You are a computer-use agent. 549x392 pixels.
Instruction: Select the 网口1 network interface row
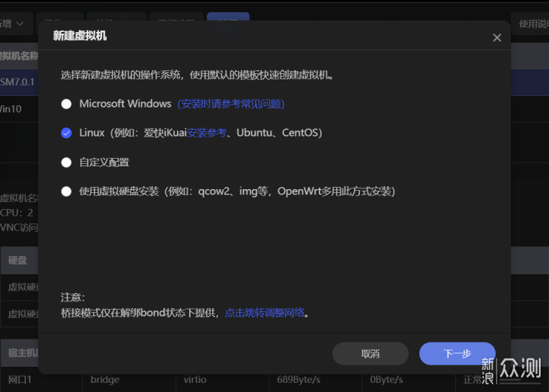(19, 380)
